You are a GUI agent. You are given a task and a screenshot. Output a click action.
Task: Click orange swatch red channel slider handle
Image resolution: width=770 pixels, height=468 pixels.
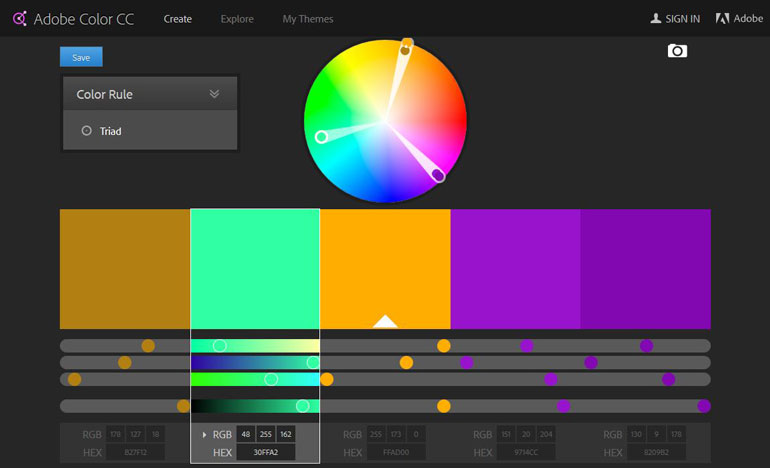(443, 346)
